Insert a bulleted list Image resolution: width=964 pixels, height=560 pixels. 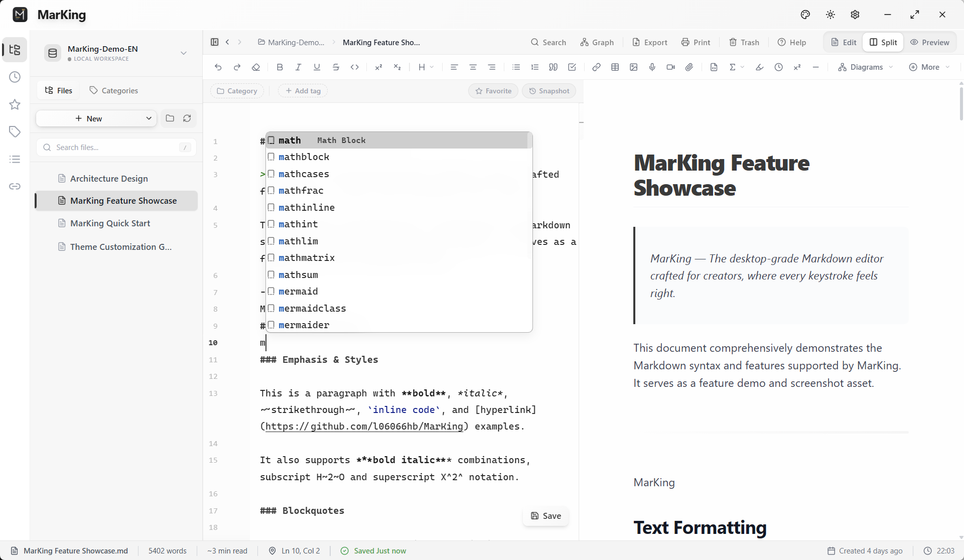coord(516,67)
